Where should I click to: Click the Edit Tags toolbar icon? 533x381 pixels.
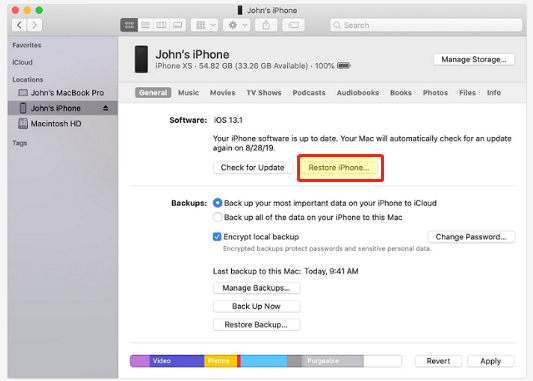pos(293,25)
